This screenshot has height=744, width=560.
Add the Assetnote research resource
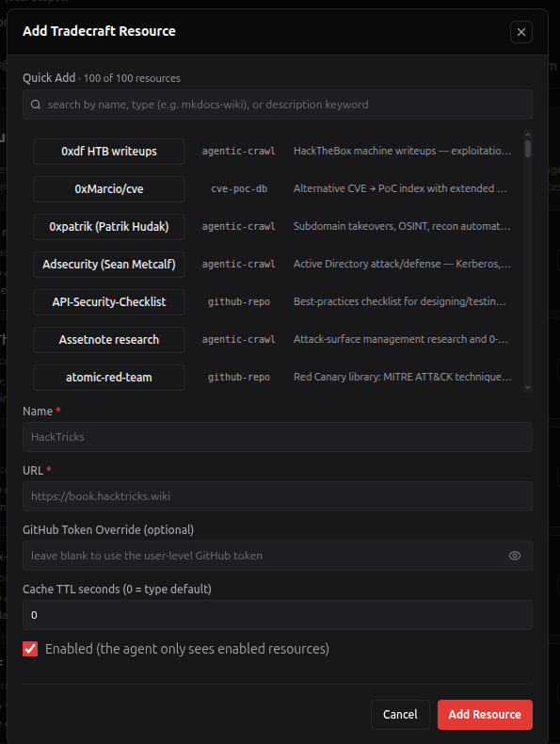[109, 340]
